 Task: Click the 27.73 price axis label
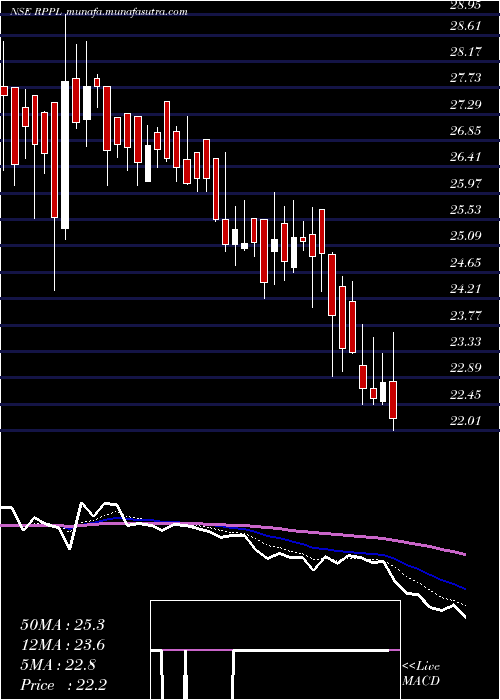pyautogui.click(x=465, y=78)
